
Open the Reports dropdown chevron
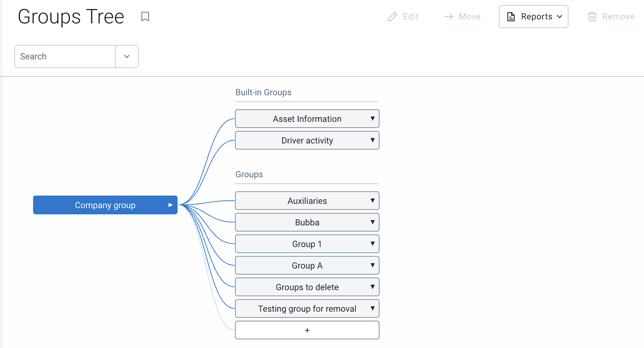[x=559, y=17]
